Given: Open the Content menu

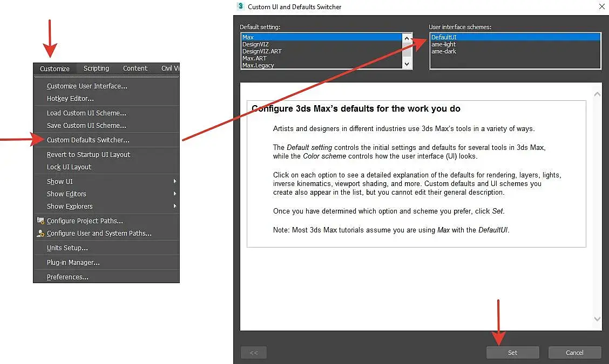Looking at the screenshot, I should [x=135, y=68].
